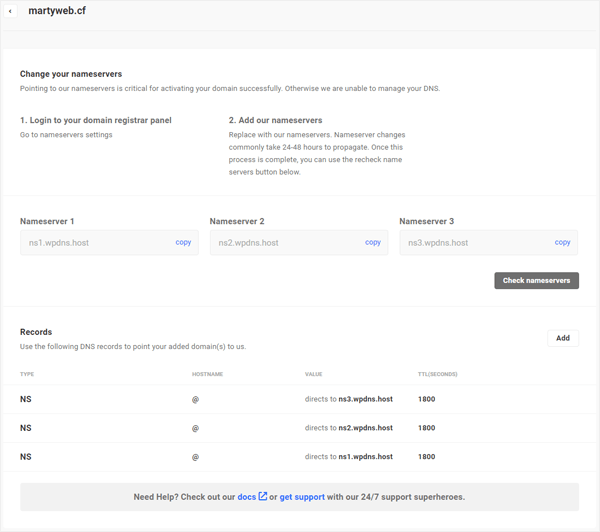This screenshot has width=600, height=532.
Task: Click 1800 TTL in ns2.wpdns.host row
Action: coord(426,428)
